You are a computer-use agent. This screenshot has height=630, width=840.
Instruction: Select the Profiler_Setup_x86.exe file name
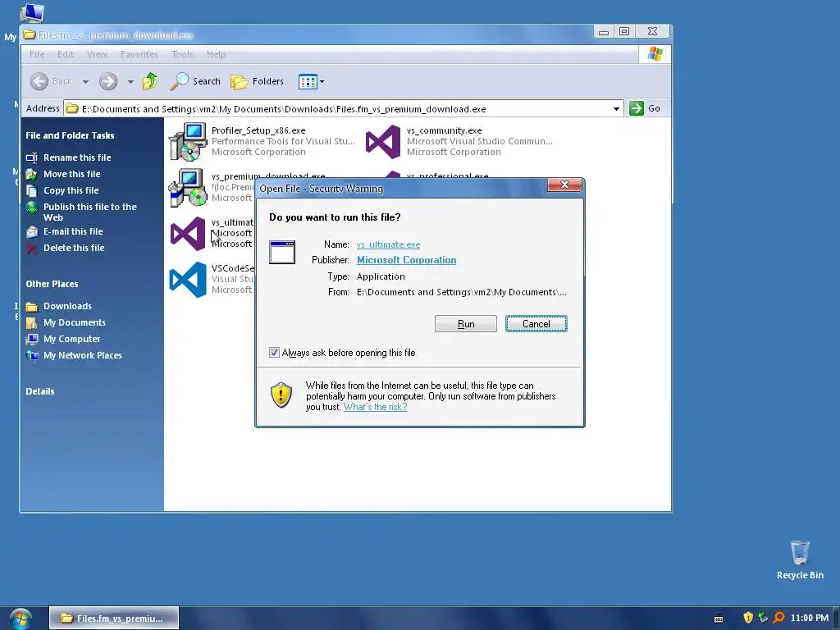pyautogui.click(x=258, y=130)
